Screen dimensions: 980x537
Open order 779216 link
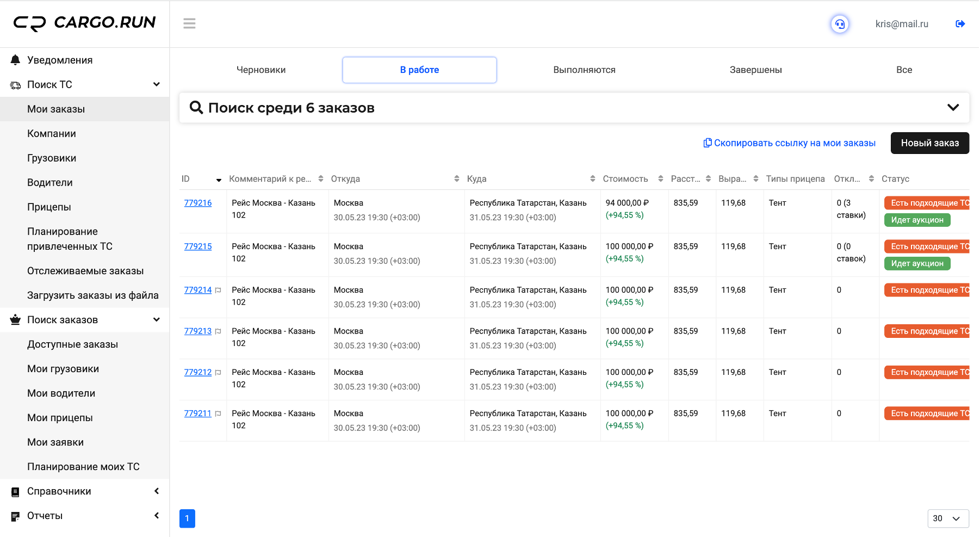(198, 203)
